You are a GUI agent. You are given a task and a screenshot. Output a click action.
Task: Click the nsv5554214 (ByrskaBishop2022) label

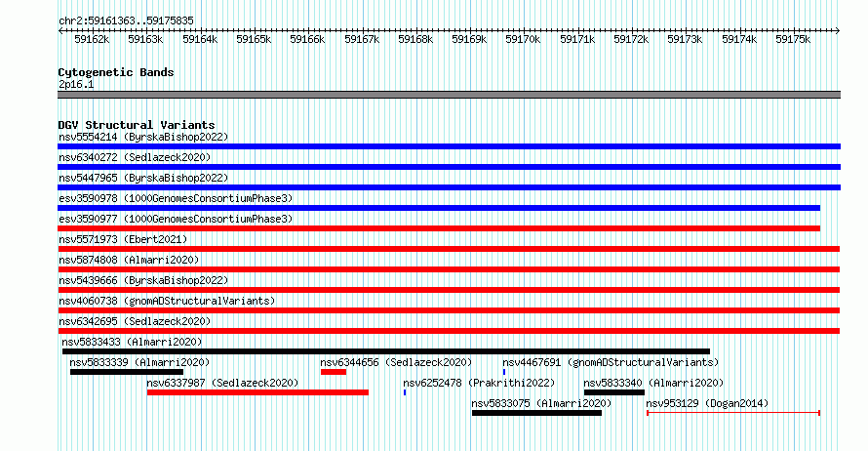[x=143, y=137]
